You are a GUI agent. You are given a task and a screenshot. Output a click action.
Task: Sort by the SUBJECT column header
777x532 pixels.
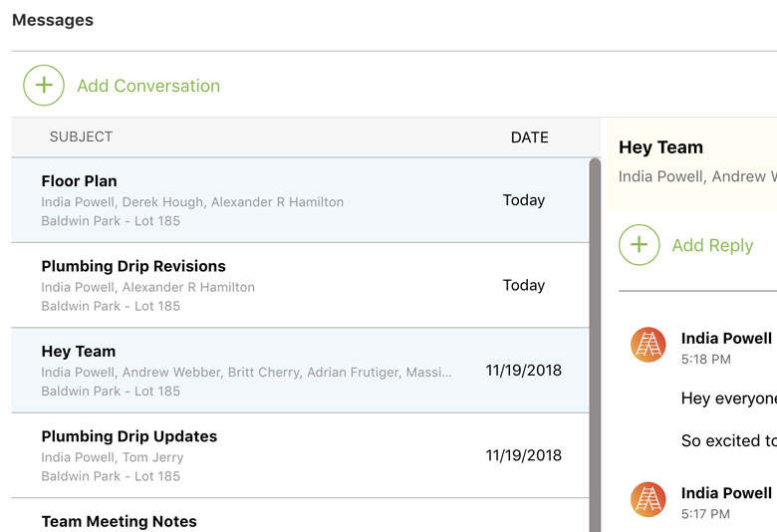click(81, 137)
